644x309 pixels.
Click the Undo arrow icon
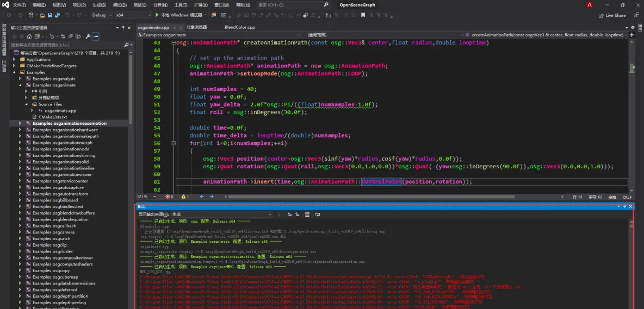[67, 15]
